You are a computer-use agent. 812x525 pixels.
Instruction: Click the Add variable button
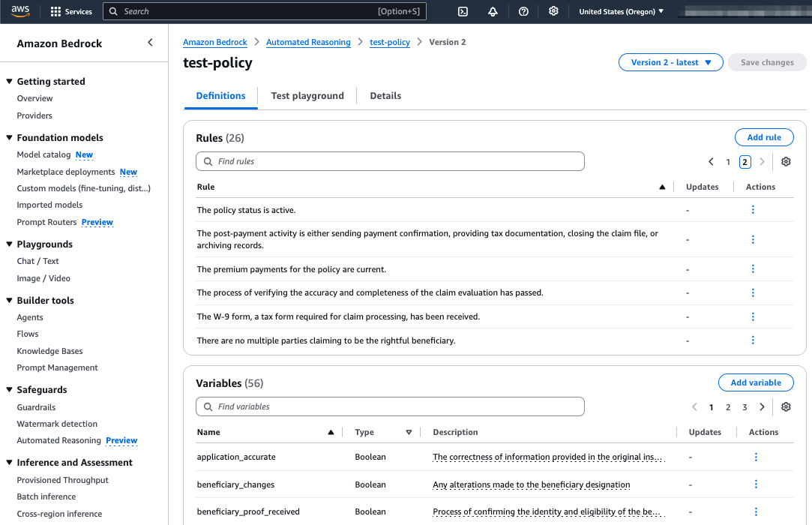(x=756, y=382)
